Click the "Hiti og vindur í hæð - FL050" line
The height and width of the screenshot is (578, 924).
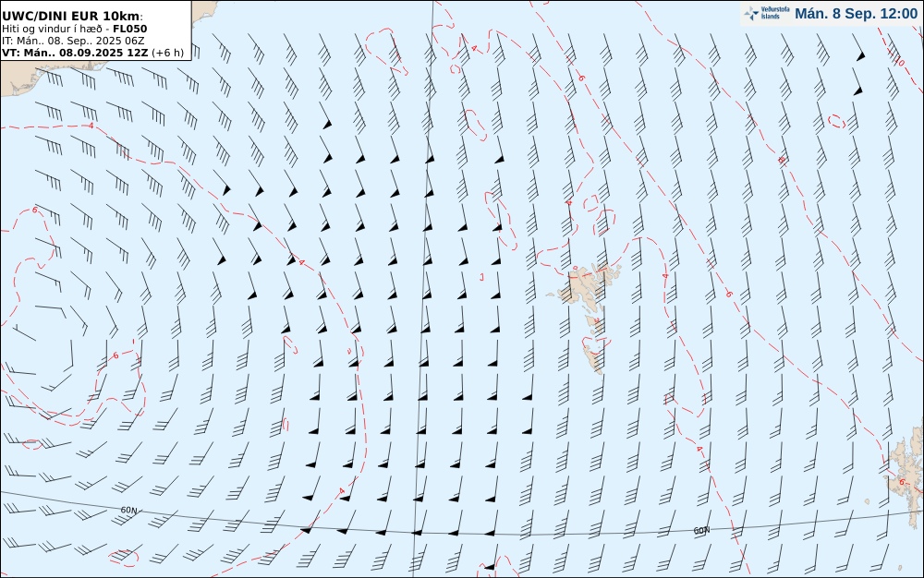74,29
